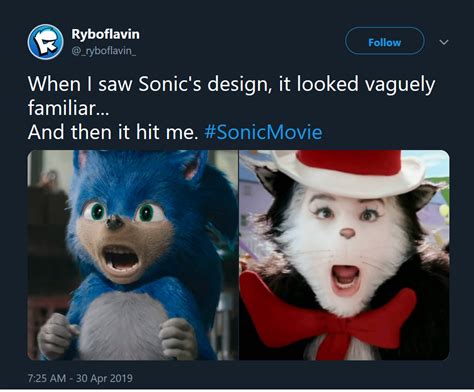Click the white R logo inside avatar
This screenshot has height=392, width=474.
(45, 42)
